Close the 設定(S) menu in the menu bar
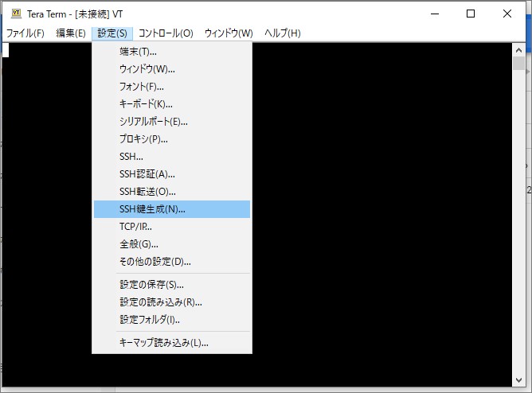This screenshot has height=393, width=532. [112, 33]
